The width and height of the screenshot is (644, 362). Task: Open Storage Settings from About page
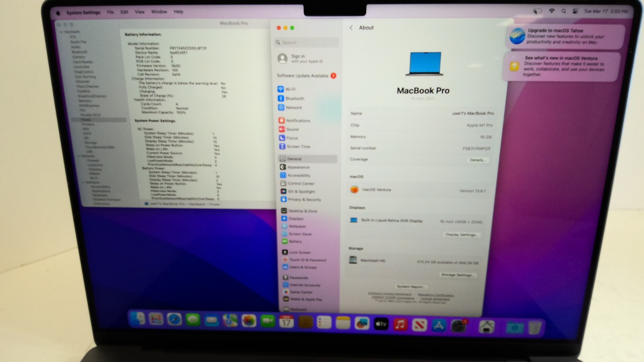tap(457, 275)
